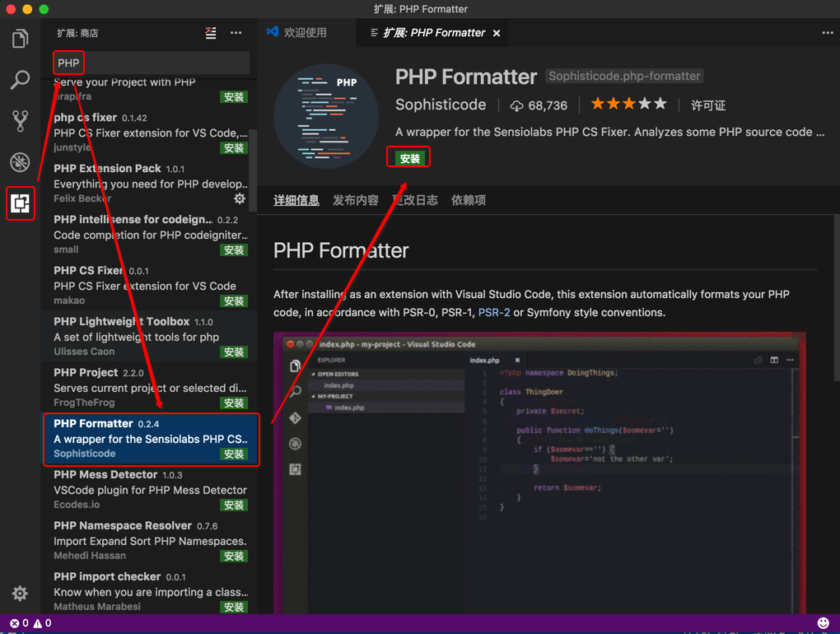Click the extension identifier Sophisticode.php-formatter
This screenshot has height=634, width=840.
(624, 76)
